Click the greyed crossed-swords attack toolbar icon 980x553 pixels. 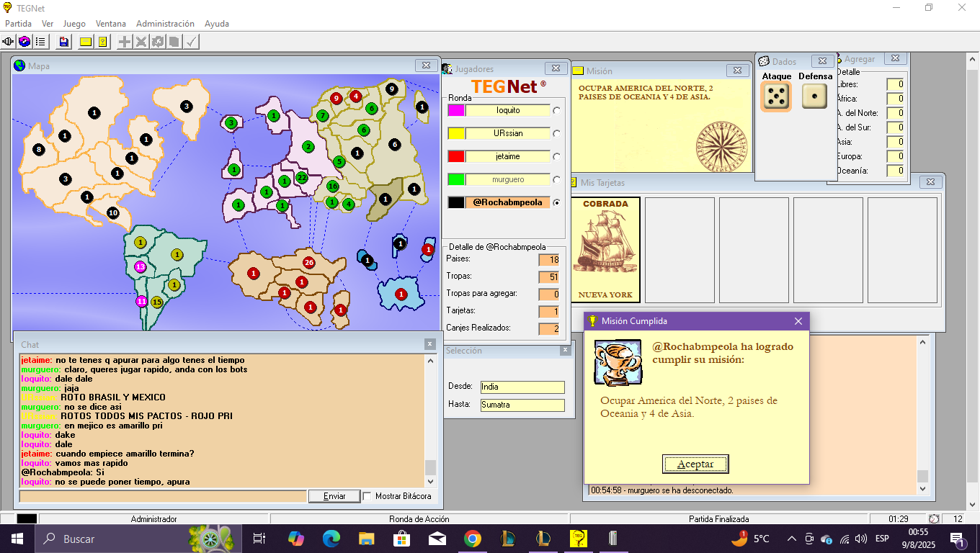pos(141,42)
